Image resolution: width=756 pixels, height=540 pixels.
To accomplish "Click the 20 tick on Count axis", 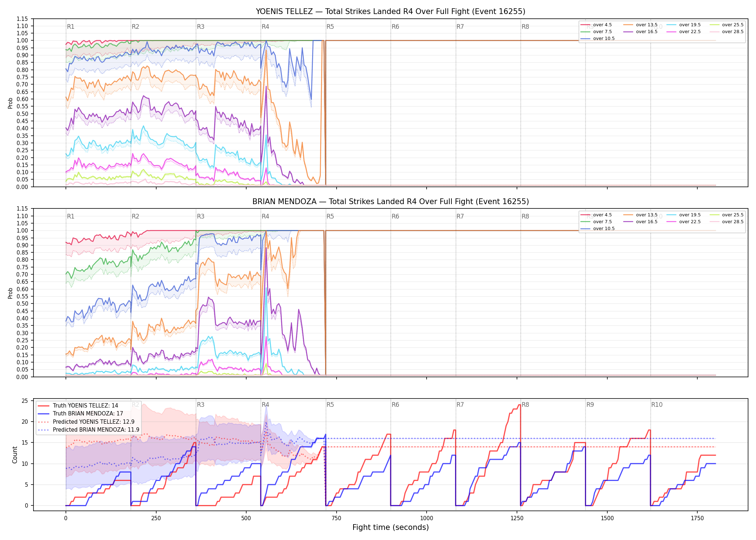I will click(25, 422).
